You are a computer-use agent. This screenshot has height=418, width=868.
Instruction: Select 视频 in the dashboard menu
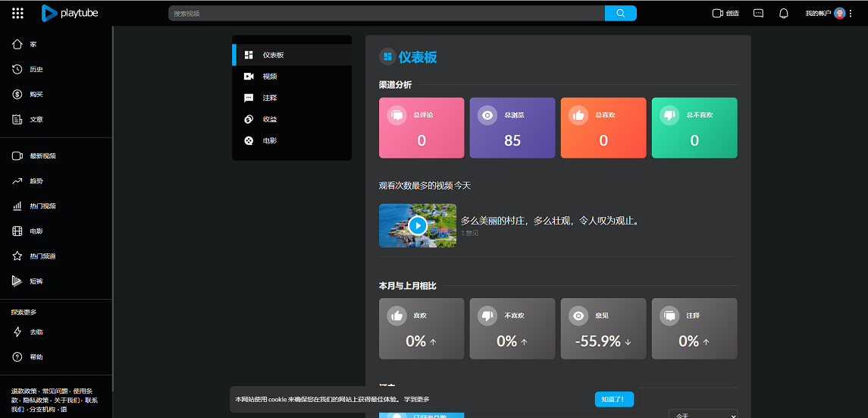click(269, 77)
